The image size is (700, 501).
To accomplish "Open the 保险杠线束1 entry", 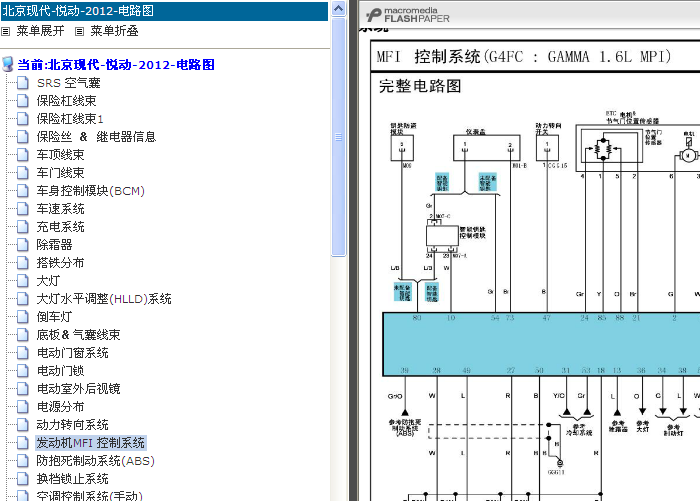I will (70, 119).
